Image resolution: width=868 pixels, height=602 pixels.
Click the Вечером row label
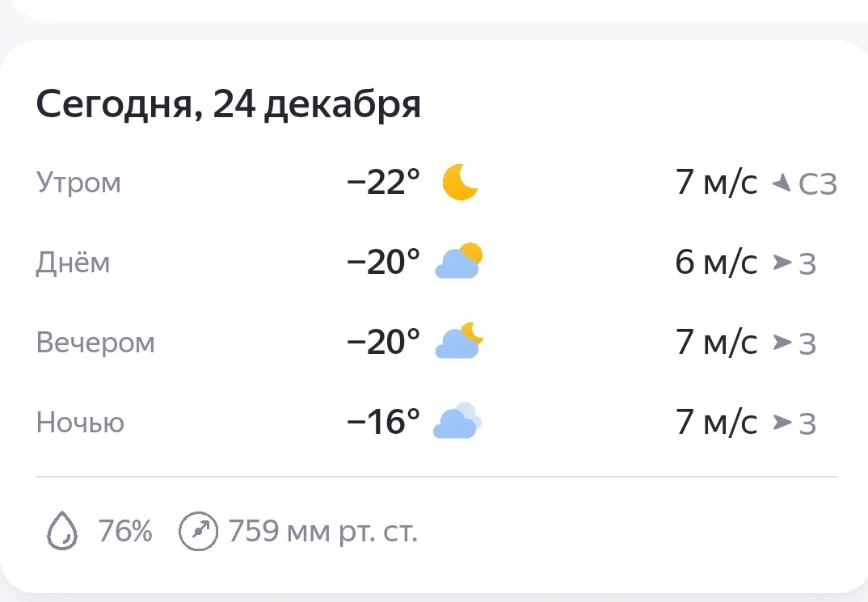pyautogui.click(x=95, y=343)
